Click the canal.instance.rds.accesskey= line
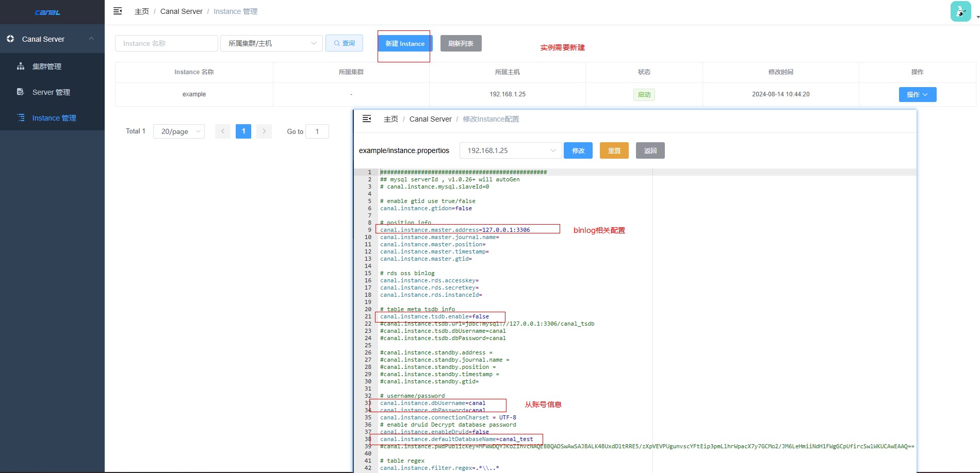Viewport: 980px width, 473px height. click(x=429, y=280)
